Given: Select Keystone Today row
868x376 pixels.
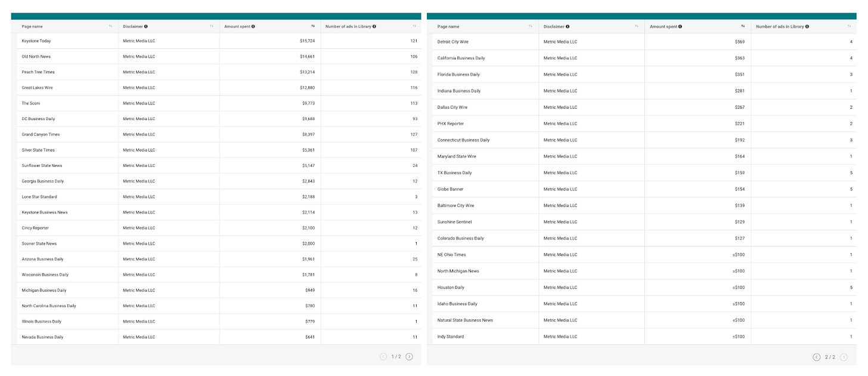Looking at the screenshot, I should click(219, 41).
